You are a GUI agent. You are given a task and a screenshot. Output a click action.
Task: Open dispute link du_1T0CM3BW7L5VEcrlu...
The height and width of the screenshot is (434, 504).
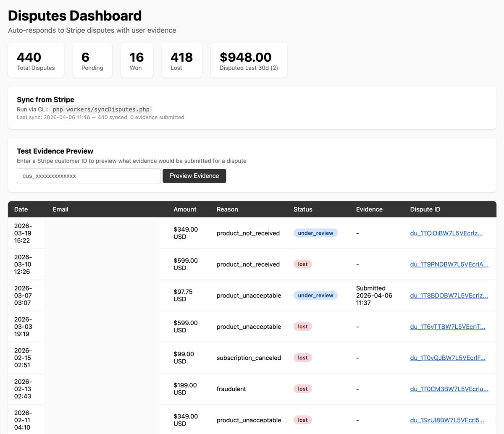[x=449, y=389]
